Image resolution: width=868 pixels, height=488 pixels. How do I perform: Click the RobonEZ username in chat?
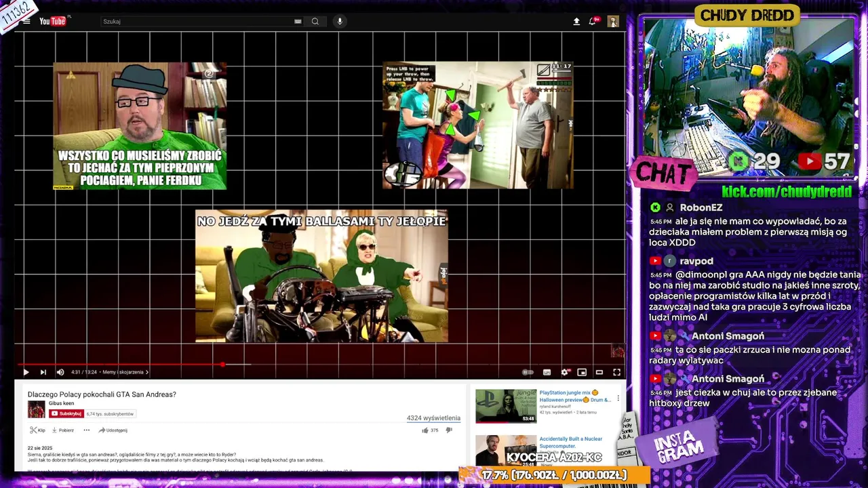click(701, 207)
